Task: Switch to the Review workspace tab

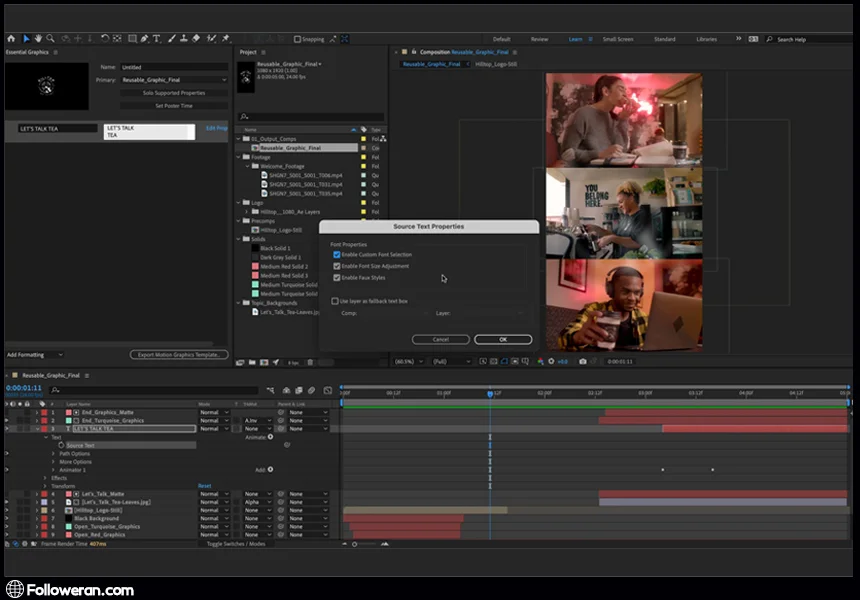Action: point(539,39)
